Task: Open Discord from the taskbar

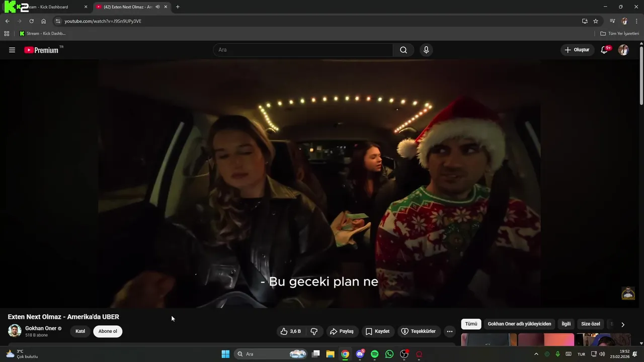Action: pos(360,354)
